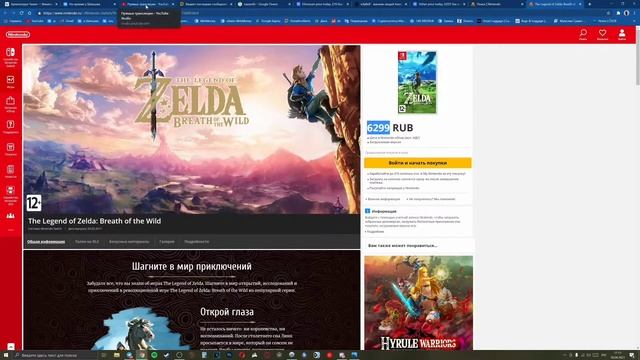
Task: Open Steam from the taskbar
Action: click(167, 356)
